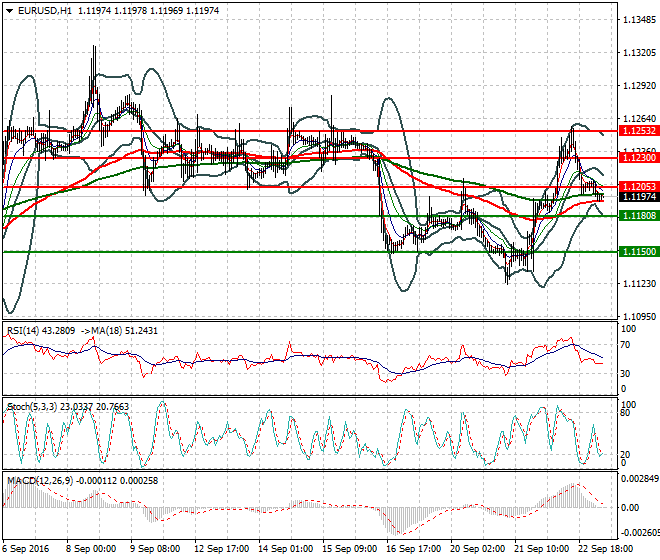Click the 16 Sep 17:00 time label
The image size is (660, 560).
413,549
